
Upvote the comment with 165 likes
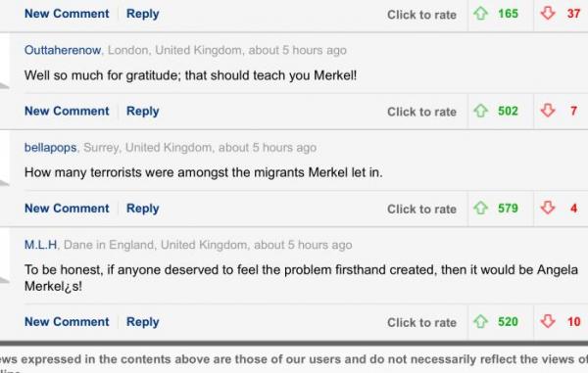point(480,14)
